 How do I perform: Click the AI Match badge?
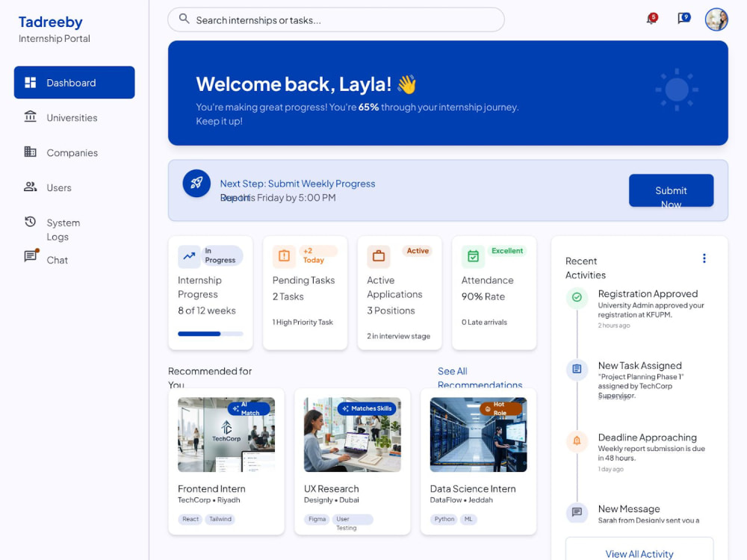248,408
